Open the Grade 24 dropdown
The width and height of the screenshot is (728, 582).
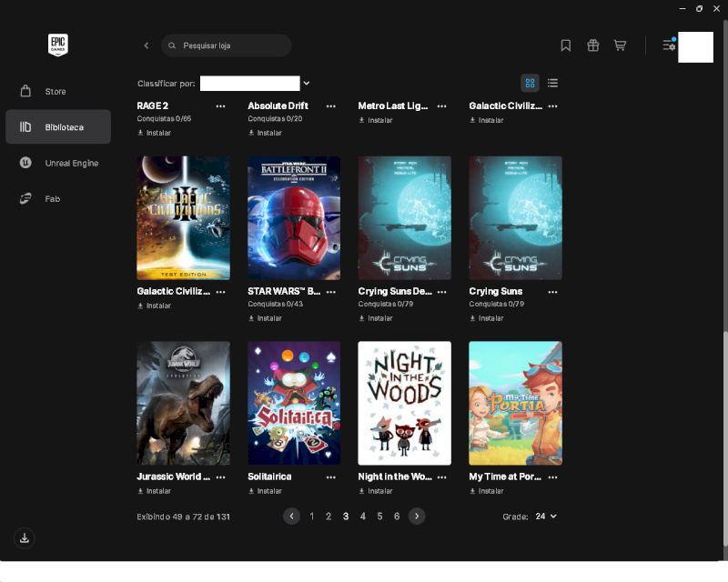pyautogui.click(x=545, y=517)
